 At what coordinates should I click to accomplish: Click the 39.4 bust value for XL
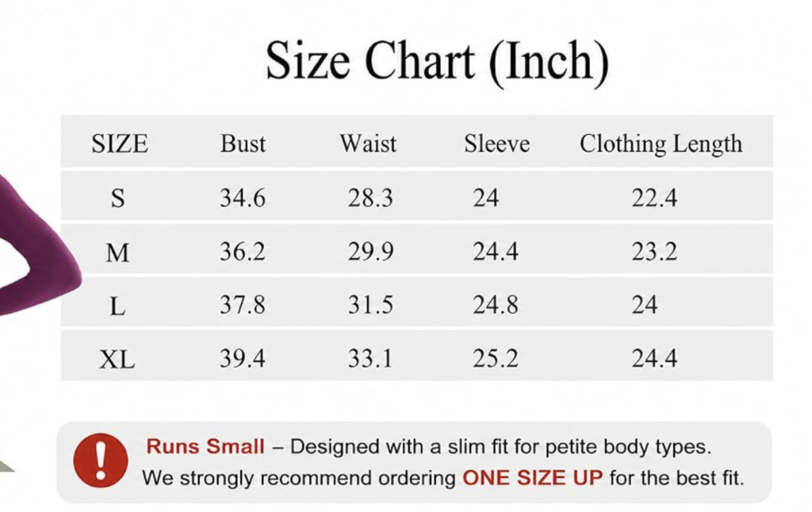(243, 358)
